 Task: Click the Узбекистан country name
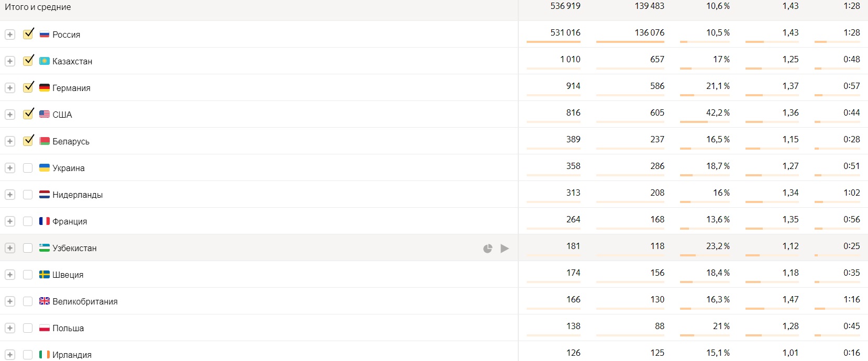(x=74, y=248)
